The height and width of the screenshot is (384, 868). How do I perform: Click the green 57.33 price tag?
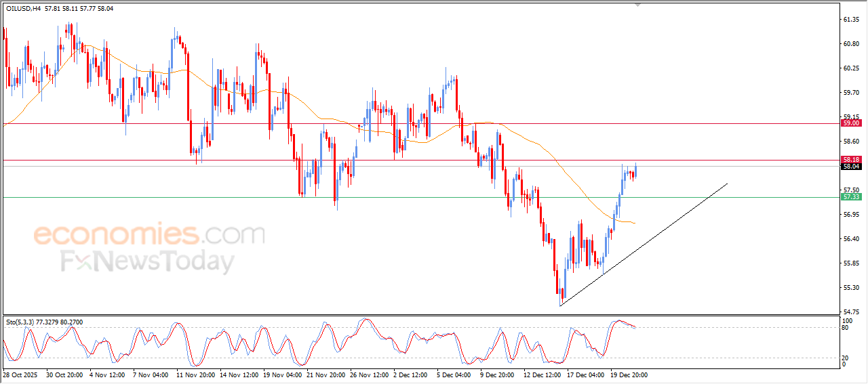tap(851, 196)
